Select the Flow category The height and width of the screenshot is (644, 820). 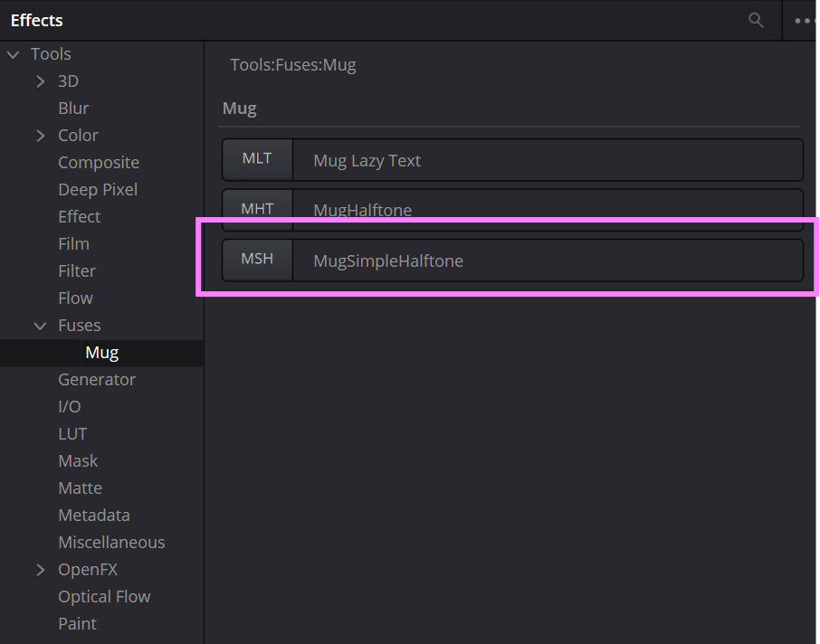[75, 298]
